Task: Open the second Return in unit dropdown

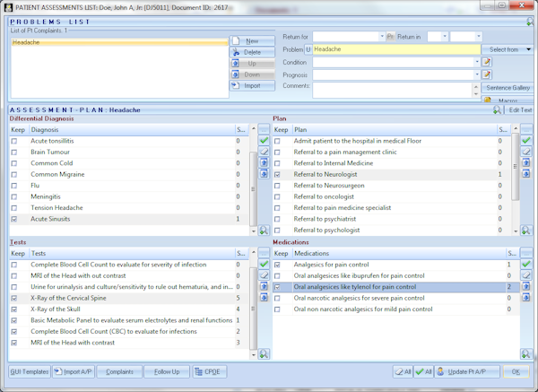Action: click(x=478, y=36)
